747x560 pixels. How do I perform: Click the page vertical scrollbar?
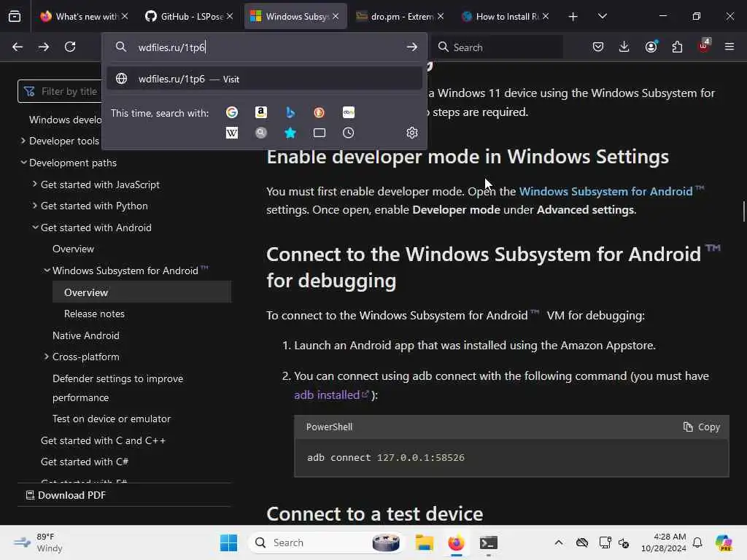(743, 211)
